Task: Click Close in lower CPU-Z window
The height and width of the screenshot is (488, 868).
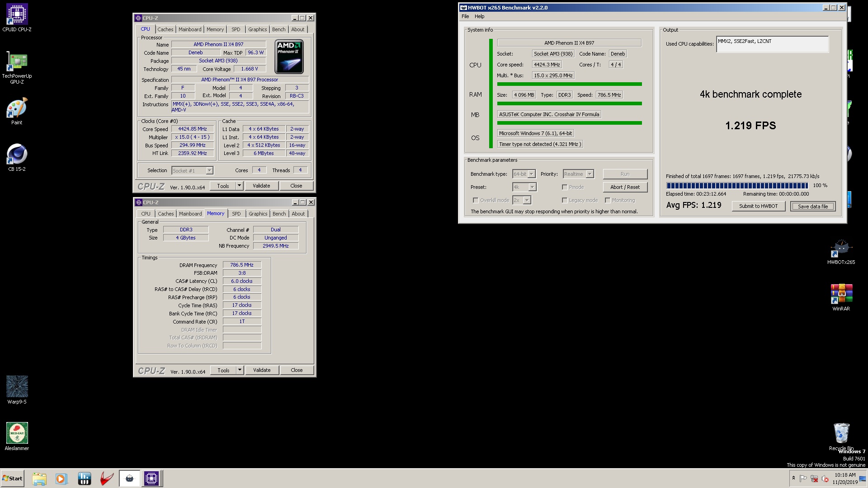Action: (297, 370)
